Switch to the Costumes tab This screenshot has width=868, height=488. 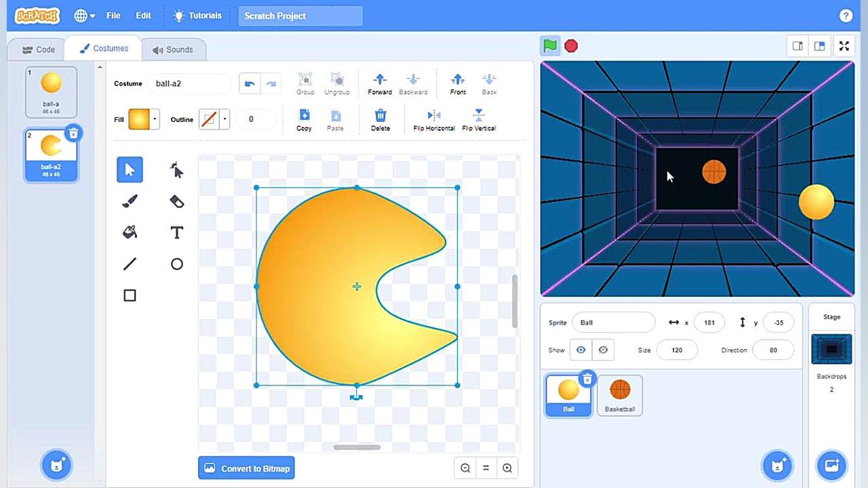coord(104,49)
